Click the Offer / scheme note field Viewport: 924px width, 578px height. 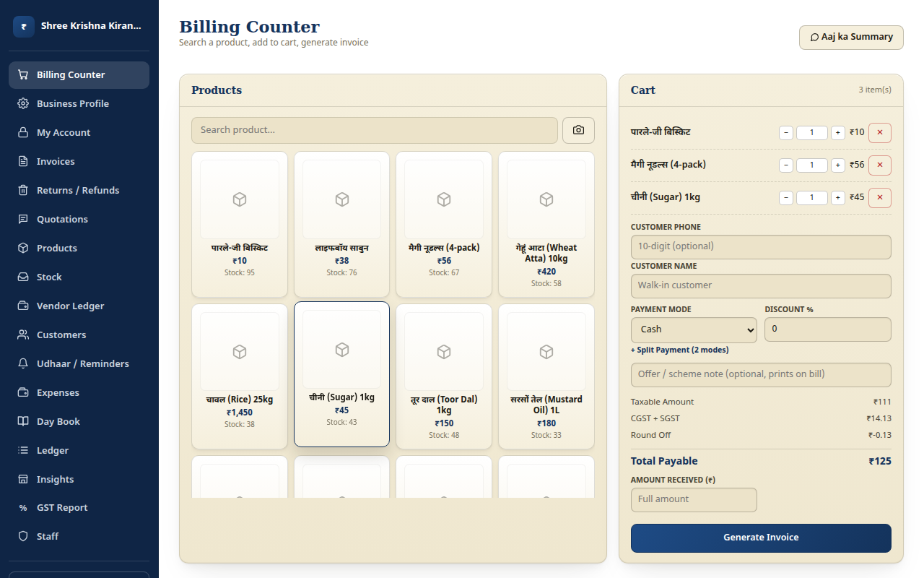[x=761, y=374]
